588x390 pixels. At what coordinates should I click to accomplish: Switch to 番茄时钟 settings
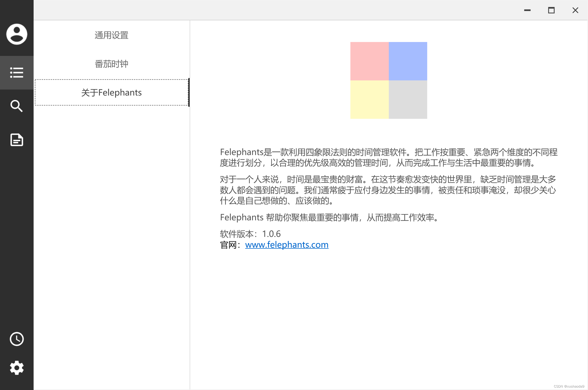[111, 64]
